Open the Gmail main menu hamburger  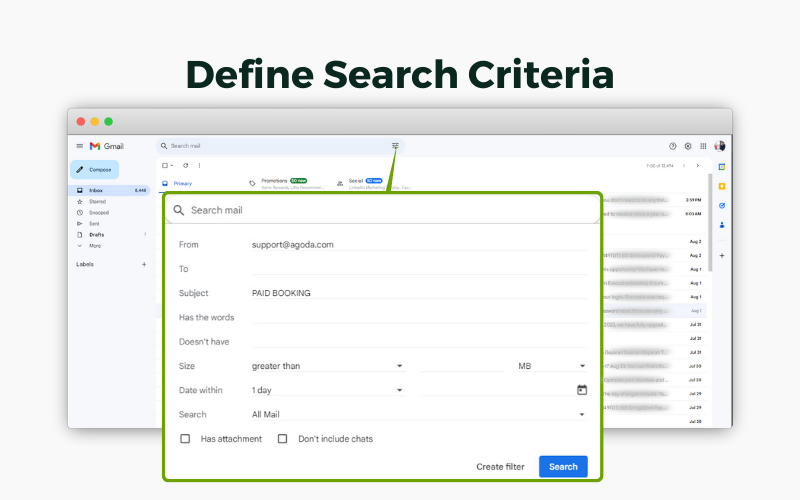pos(80,146)
